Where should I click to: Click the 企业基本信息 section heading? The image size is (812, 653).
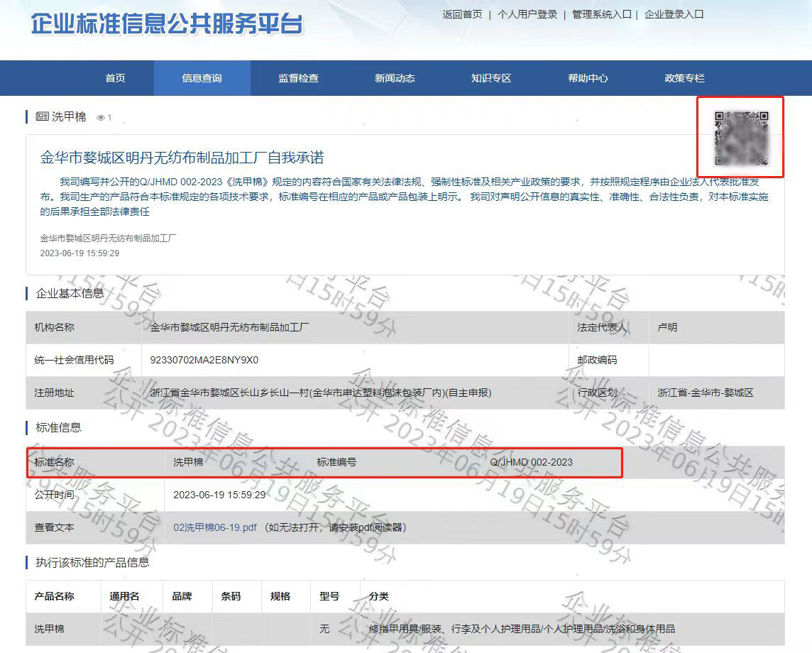tap(70, 294)
